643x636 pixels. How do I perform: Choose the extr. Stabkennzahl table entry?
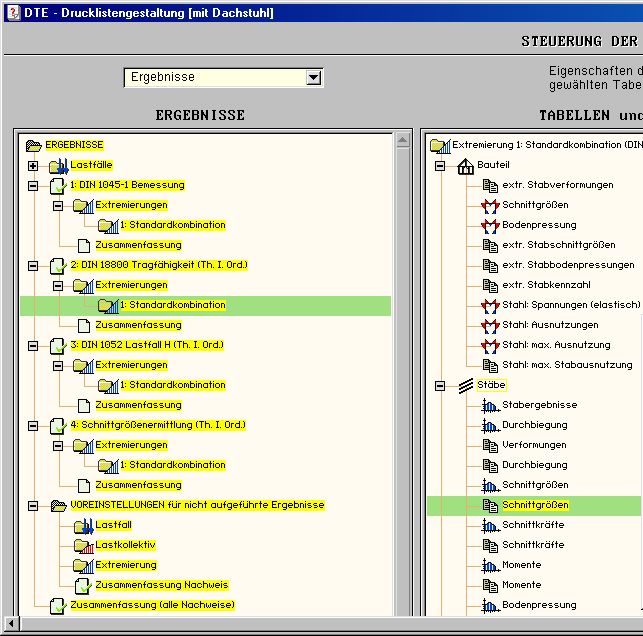[x=546, y=285]
